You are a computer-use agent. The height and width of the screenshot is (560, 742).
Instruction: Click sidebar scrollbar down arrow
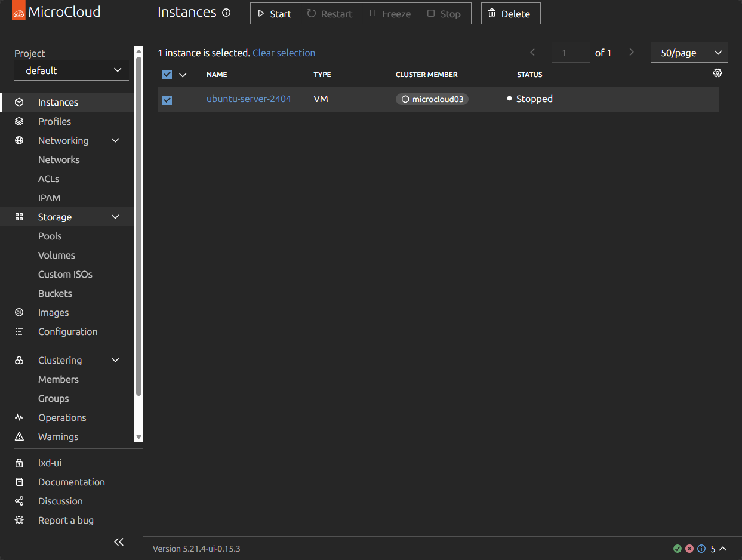(x=139, y=437)
